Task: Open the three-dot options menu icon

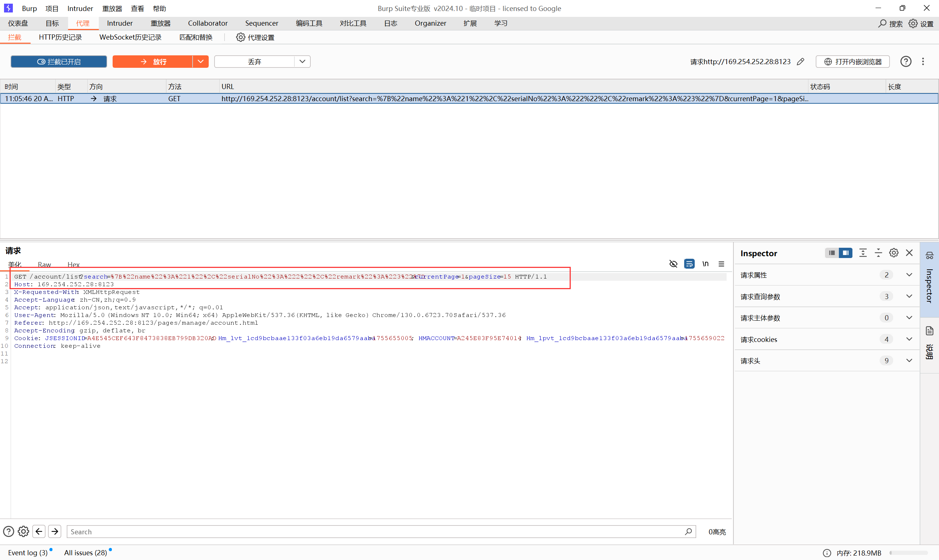Action: (x=923, y=62)
